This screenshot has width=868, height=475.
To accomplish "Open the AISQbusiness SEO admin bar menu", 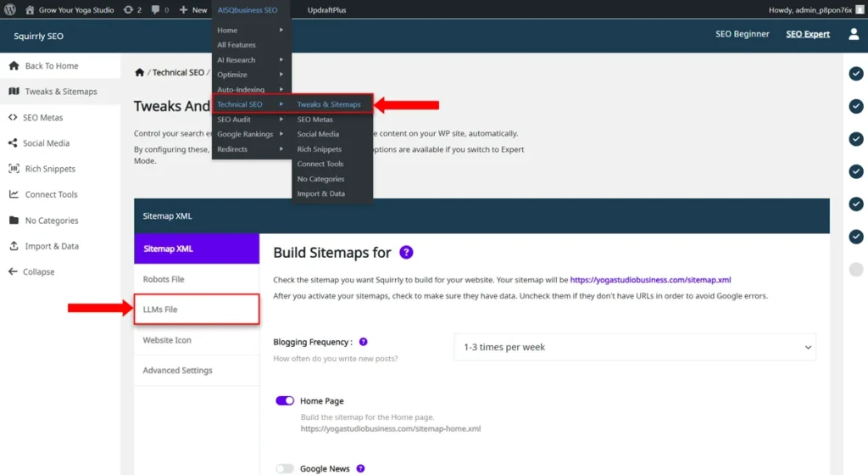I will [x=248, y=9].
